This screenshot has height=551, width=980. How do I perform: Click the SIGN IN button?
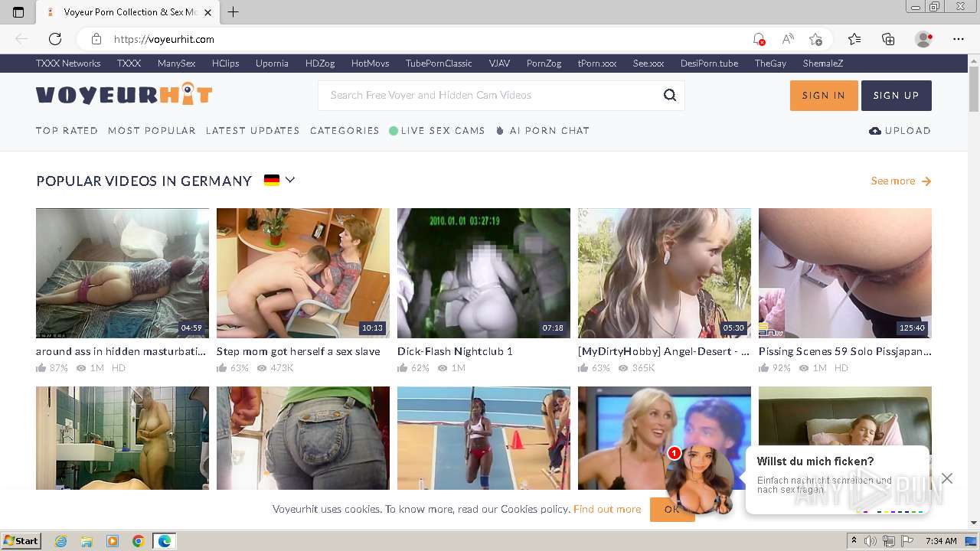[824, 96]
